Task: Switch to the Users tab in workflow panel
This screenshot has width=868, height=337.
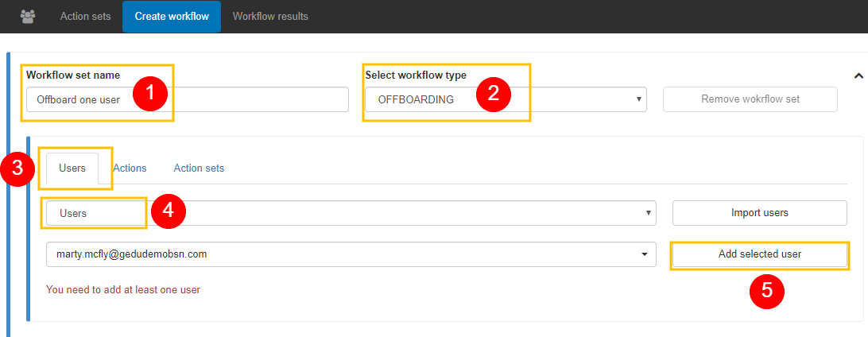Action: (x=72, y=168)
